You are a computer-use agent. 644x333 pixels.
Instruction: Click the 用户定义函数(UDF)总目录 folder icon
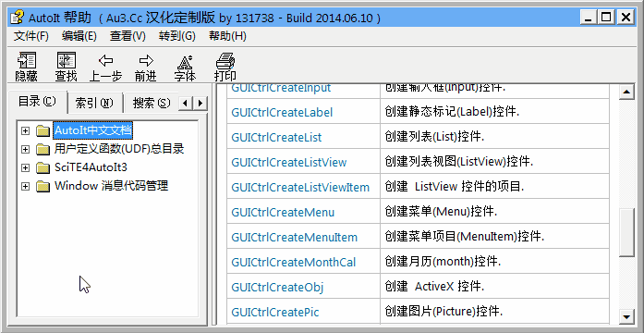click(x=43, y=149)
